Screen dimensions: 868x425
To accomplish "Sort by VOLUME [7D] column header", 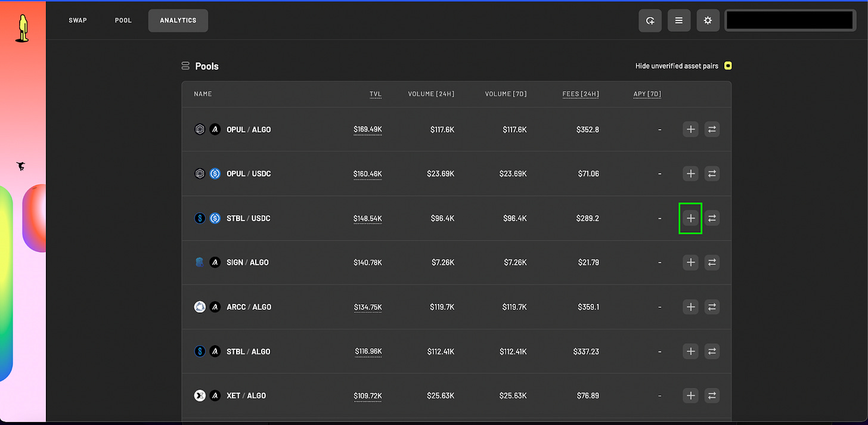I will point(506,94).
